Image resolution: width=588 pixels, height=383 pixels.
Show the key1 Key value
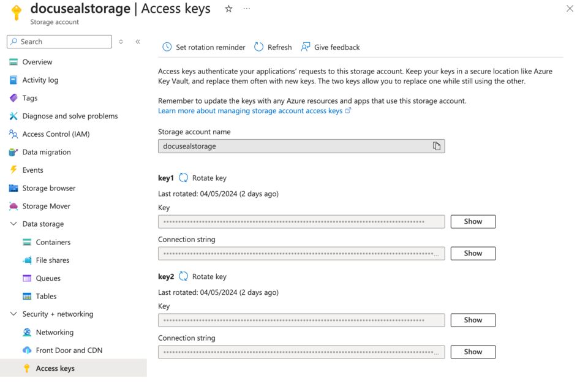473,221
